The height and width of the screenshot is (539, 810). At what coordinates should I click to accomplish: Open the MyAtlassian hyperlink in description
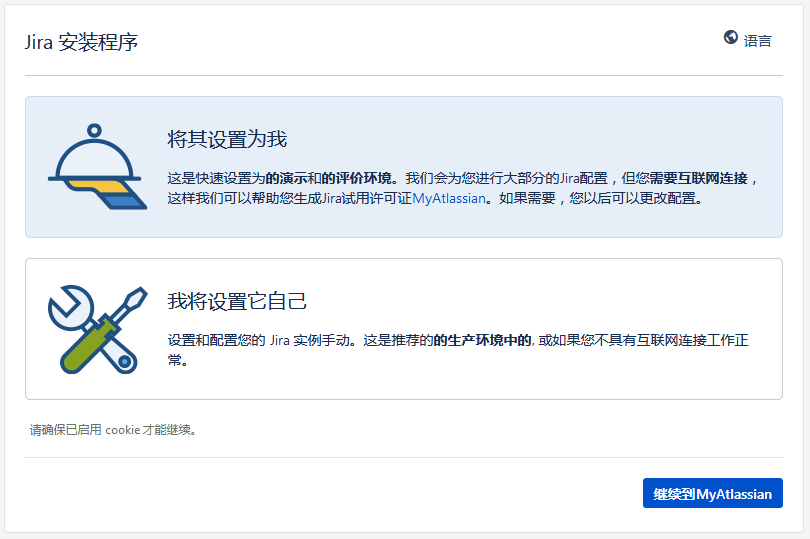[x=449, y=198]
